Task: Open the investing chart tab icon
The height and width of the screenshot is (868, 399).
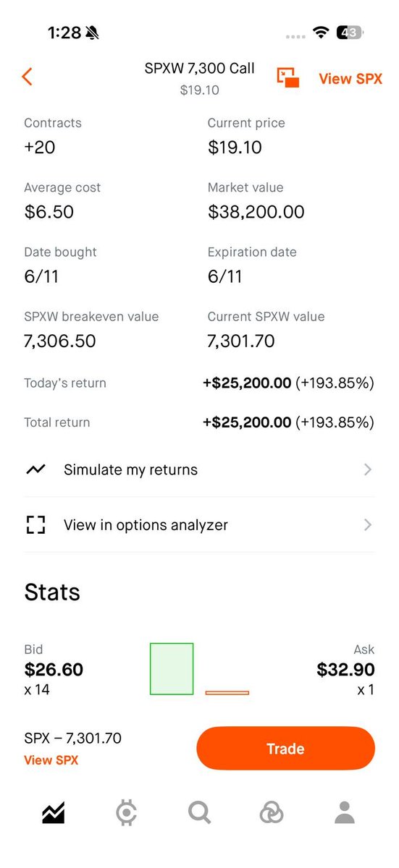Action: [x=53, y=813]
